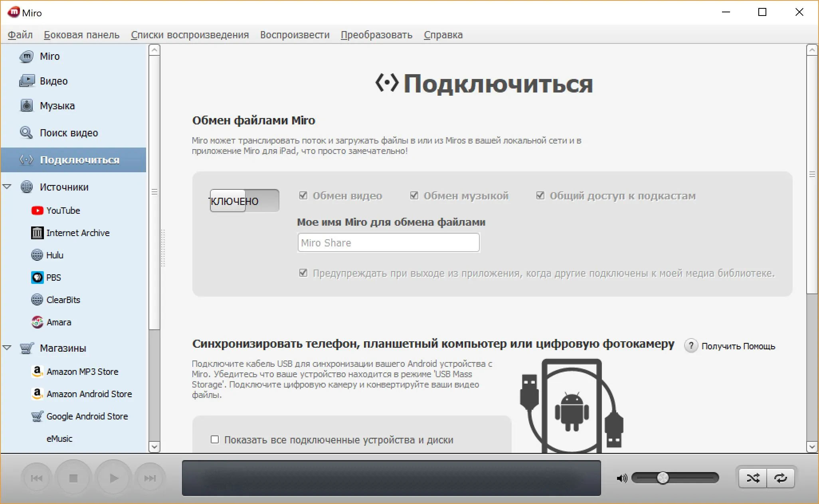Click the playback progress bar

coord(391,478)
